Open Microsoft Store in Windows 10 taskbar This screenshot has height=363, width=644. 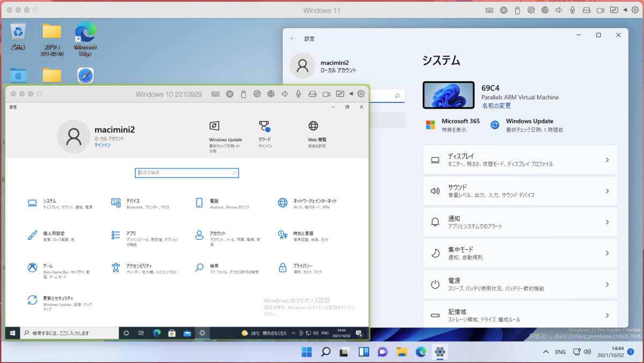(x=172, y=333)
